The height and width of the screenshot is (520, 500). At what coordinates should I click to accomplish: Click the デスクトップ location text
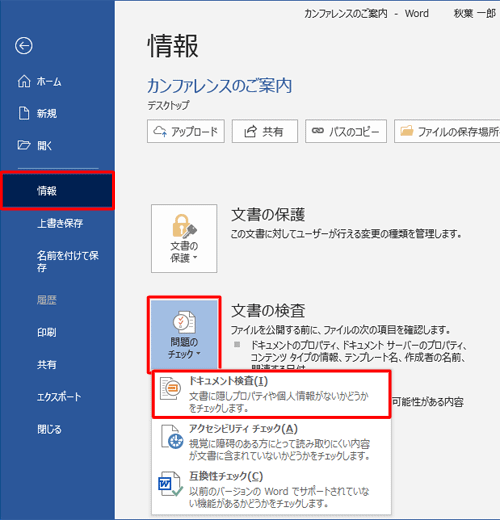[x=168, y=105]
